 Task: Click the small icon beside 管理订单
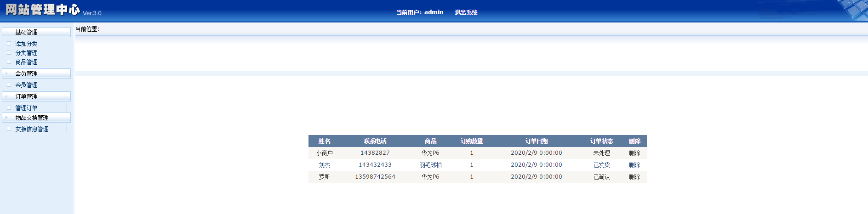click(9, 108)
